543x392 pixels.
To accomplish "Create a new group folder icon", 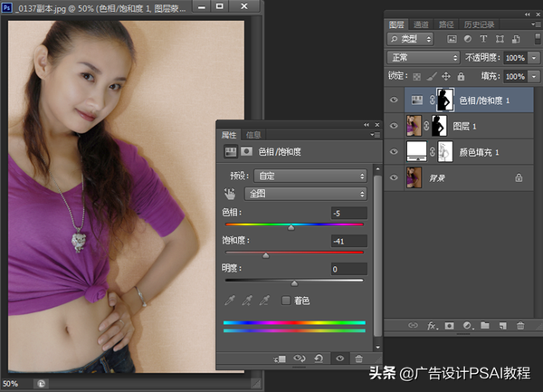I will [484, 325].
